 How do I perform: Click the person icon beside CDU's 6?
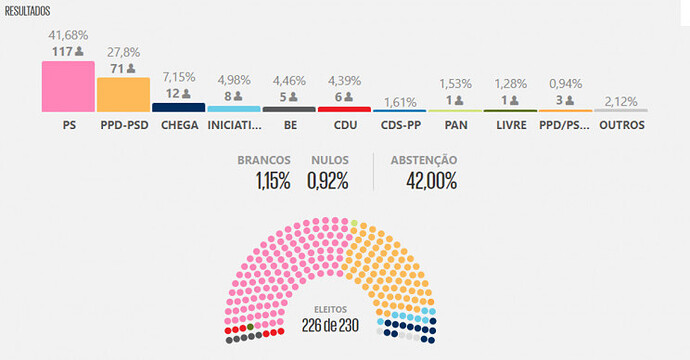[x=348, y=96]
